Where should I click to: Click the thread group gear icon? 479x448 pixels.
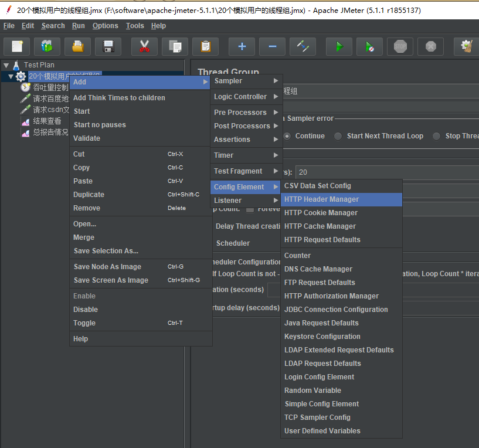point(21,76)
